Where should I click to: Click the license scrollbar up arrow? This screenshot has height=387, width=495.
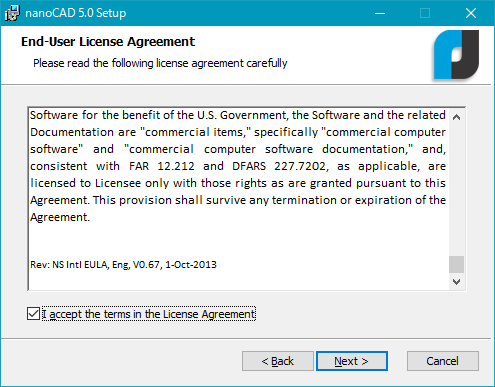pos(456,117)
